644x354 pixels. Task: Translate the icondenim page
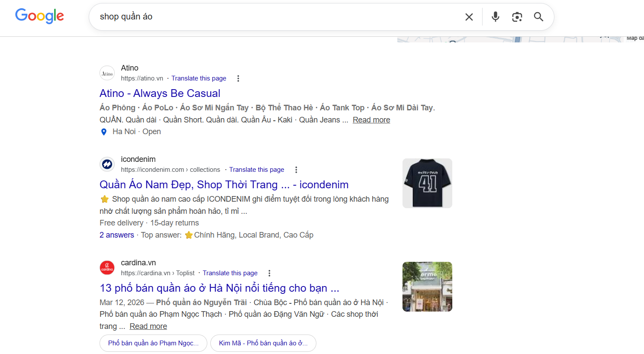pos(257,170)
